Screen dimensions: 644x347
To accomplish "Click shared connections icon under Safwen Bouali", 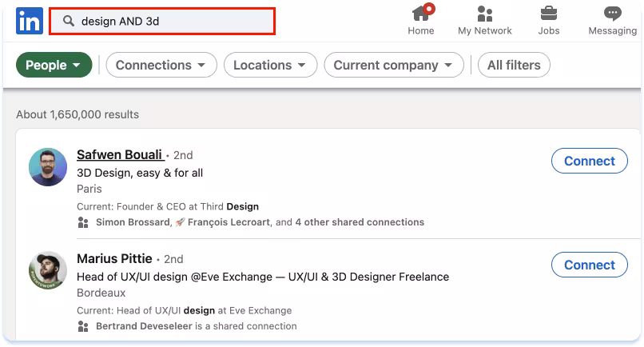I will tap(83, 222).
